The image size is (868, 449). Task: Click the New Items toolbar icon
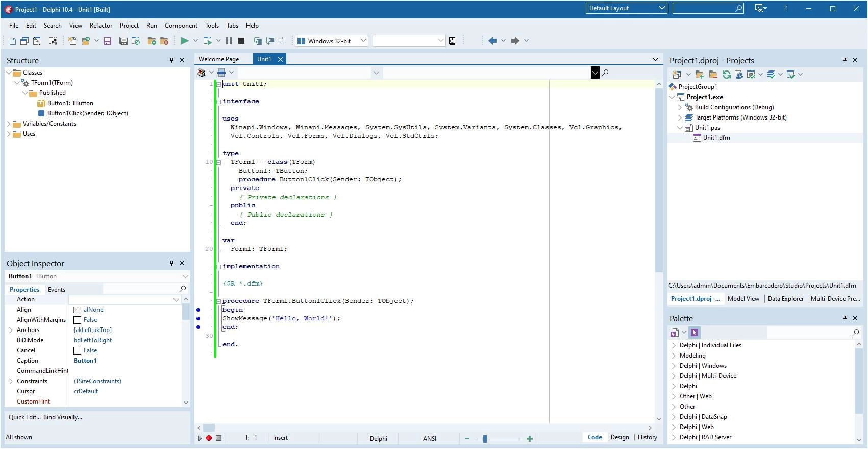tap(72, 41)
